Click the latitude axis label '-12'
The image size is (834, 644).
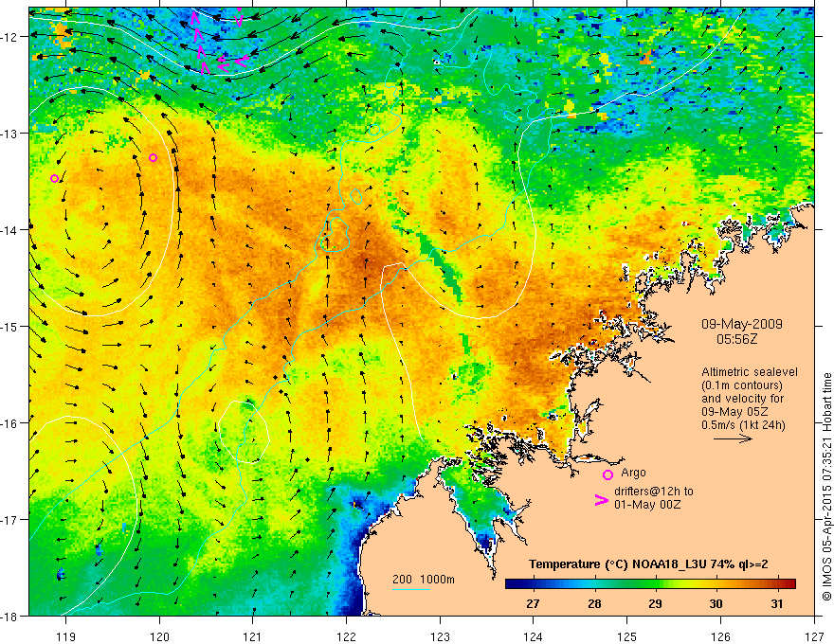click(x=10, y=37)
